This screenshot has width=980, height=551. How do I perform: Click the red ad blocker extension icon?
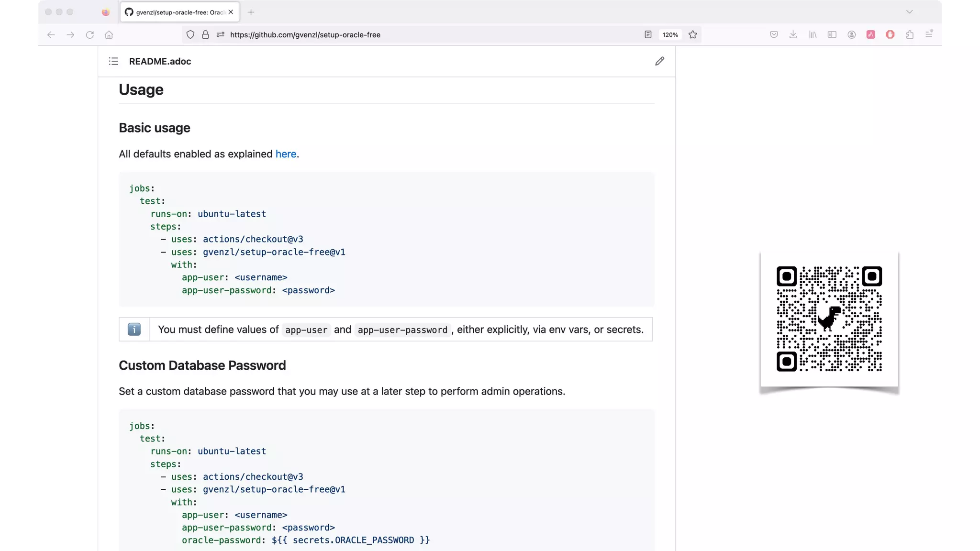pyautogui.click(x=890, y=34)
